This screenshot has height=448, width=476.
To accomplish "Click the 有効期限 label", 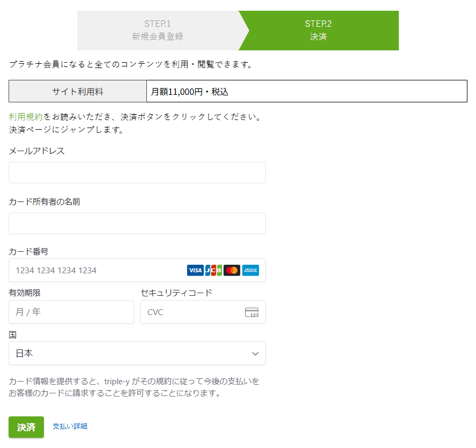I will tap(25, 293).
